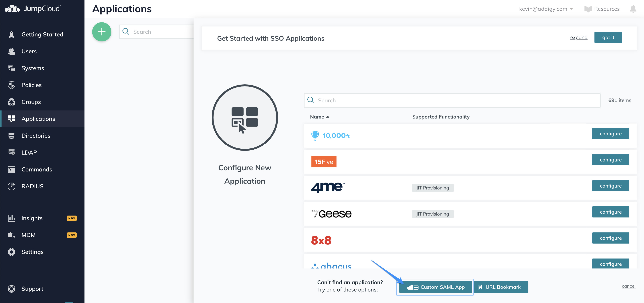Click the JumpCloud logo
Screen dimensions: 644x303
tap(33, 9)
